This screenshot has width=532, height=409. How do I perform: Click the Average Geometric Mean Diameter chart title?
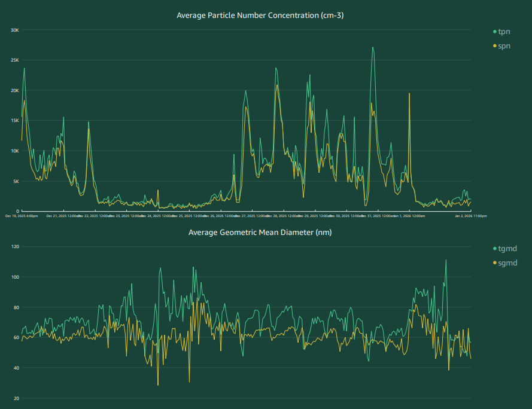(261, 233)
